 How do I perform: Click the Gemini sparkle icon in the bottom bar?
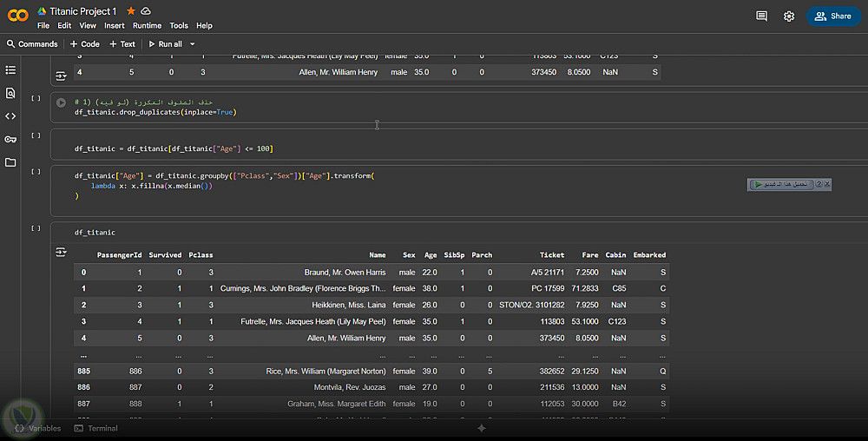point(482,428)
